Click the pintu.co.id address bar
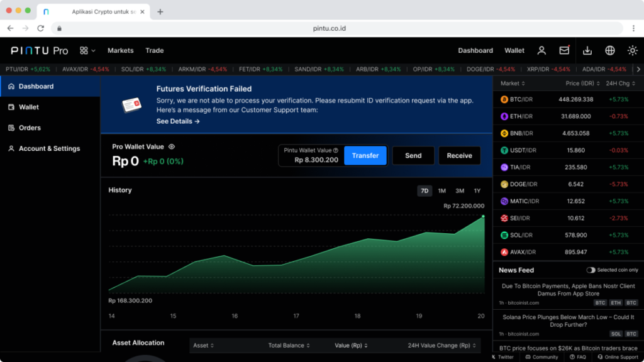This screenshot has width=644, height=362. (337, 28)
